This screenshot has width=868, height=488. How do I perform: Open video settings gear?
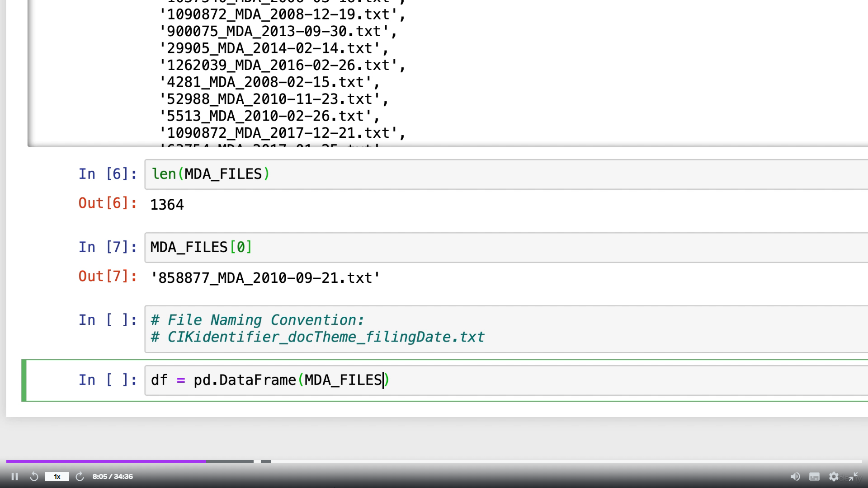click(834, 476)
